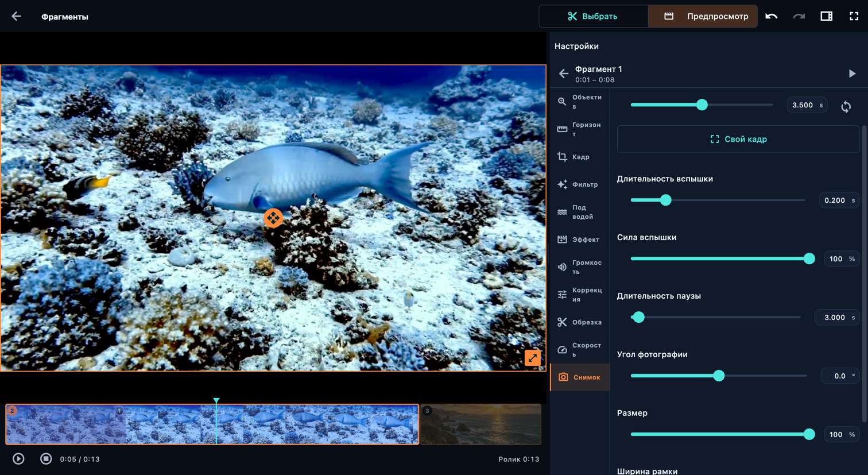This screenshot has height=475, width=868.
Task: Open the Фильтр tab
Action: point(580,184)
